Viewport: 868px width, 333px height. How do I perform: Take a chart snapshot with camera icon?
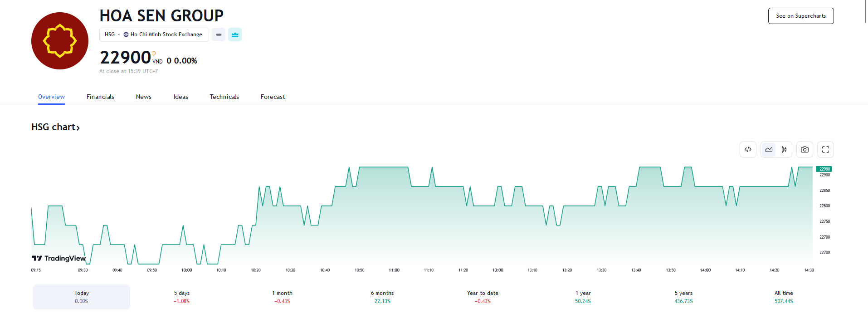[805, 149]
